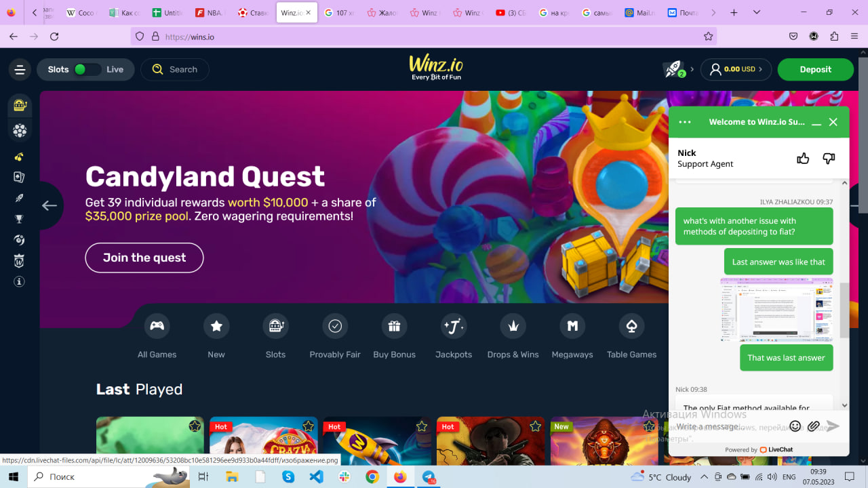
Task: Favorite the cowboy game with star
Action: point(536,426)
